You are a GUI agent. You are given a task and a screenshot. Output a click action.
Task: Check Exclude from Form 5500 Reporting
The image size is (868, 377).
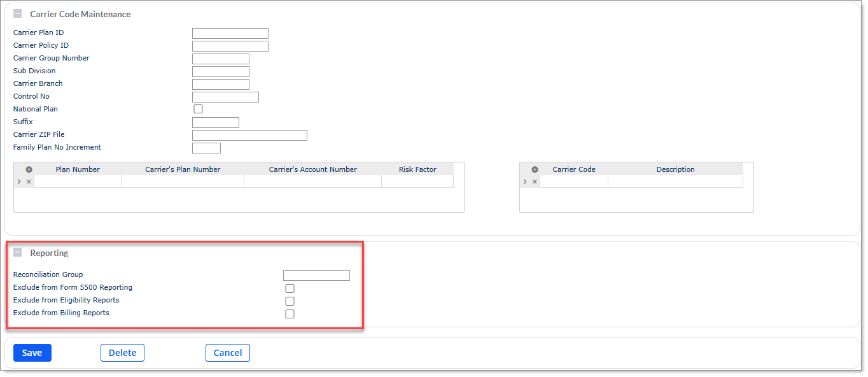tap(290, 288)
